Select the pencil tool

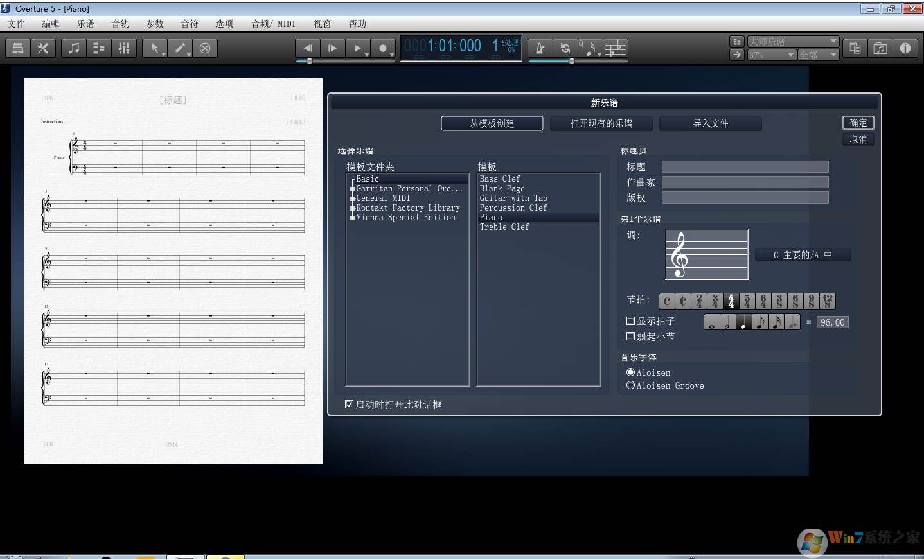click(180, 48)
